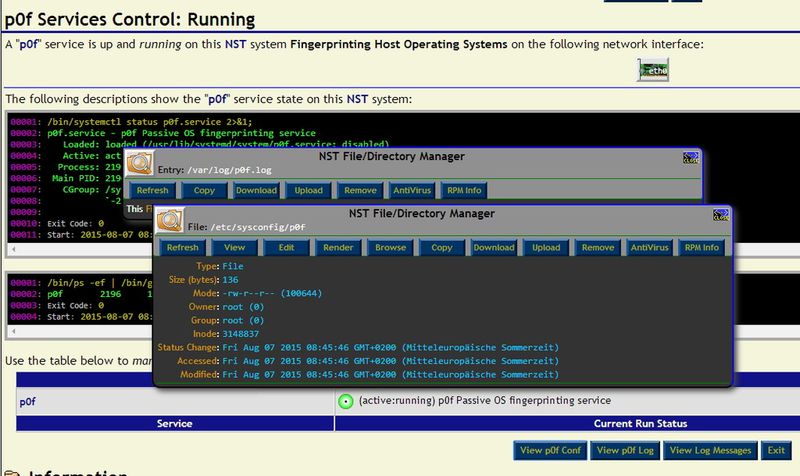The height and width of the screenshot is (476, 800).
Task: Click the green active:running status indicator
Action: 345,402
